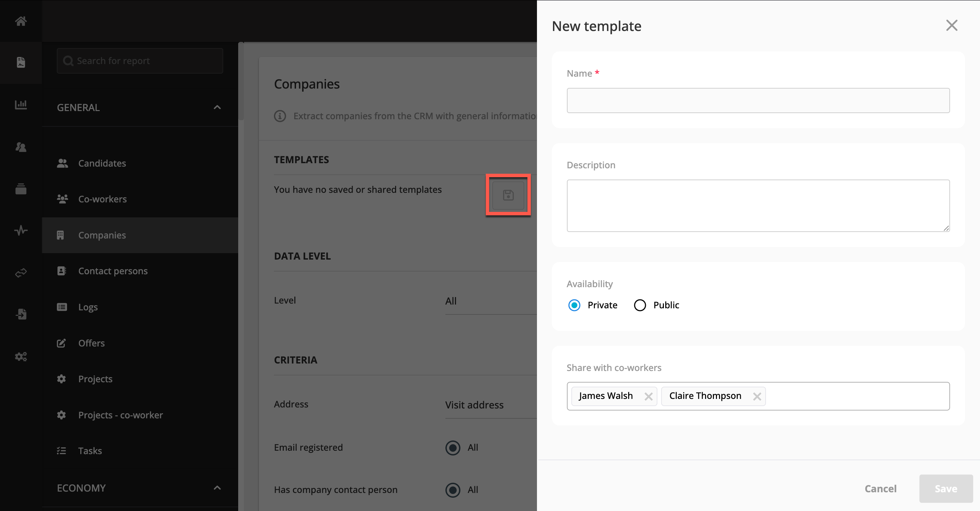
Task: Click the home icon in sidebar
Action: click(21, 21)
